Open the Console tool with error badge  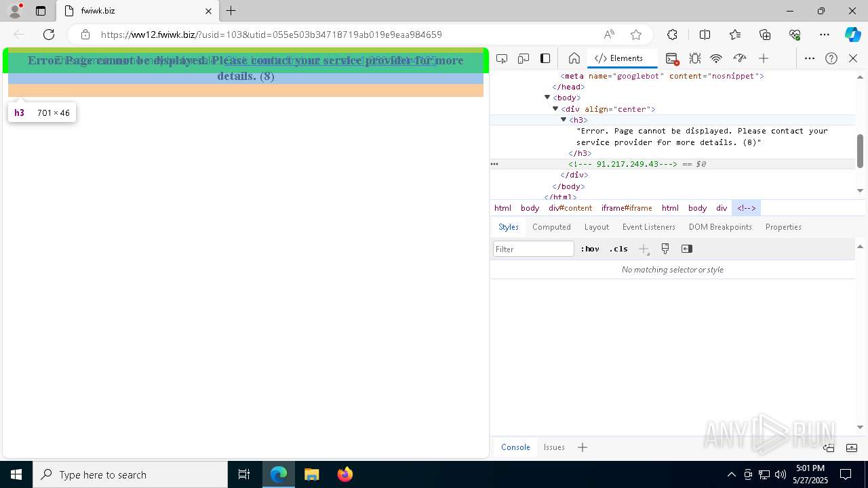[x=671, y=58]
